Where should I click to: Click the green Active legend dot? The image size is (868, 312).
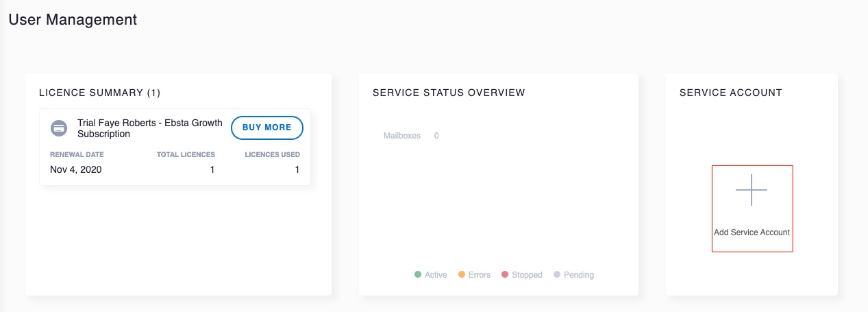click(x=417, y=275)
